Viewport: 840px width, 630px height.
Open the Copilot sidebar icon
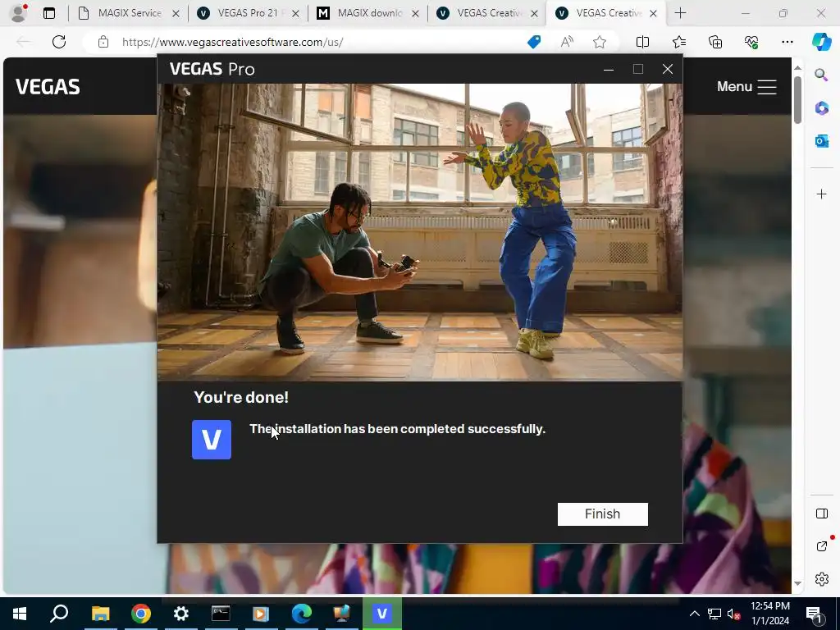[821, 42]
